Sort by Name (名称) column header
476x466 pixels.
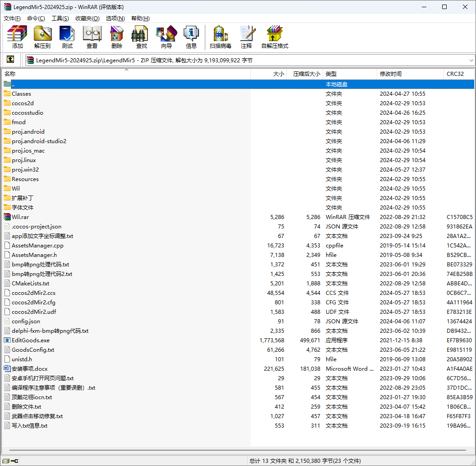pyautogui.click(x=126, y=74)
